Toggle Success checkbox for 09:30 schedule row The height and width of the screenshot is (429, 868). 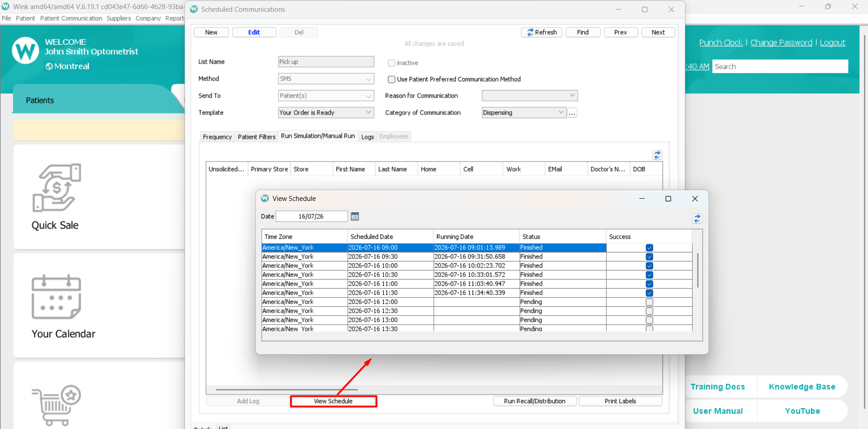click(x=649, y=257)
